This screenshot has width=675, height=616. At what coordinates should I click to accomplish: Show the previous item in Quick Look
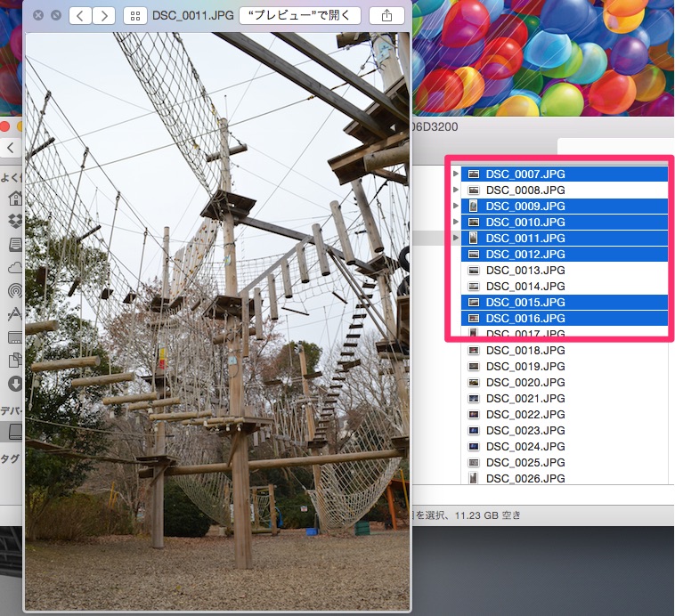coord(81,15)
